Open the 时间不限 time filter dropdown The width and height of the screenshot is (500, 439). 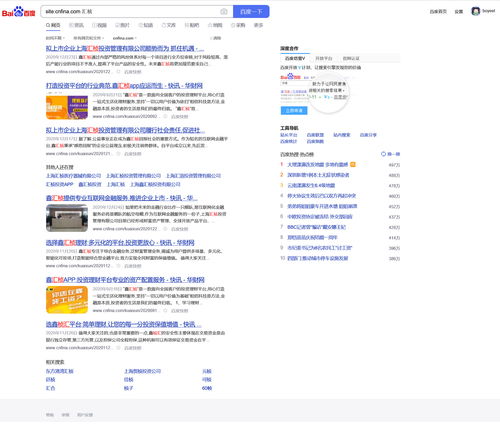click(x=55, y=38)
